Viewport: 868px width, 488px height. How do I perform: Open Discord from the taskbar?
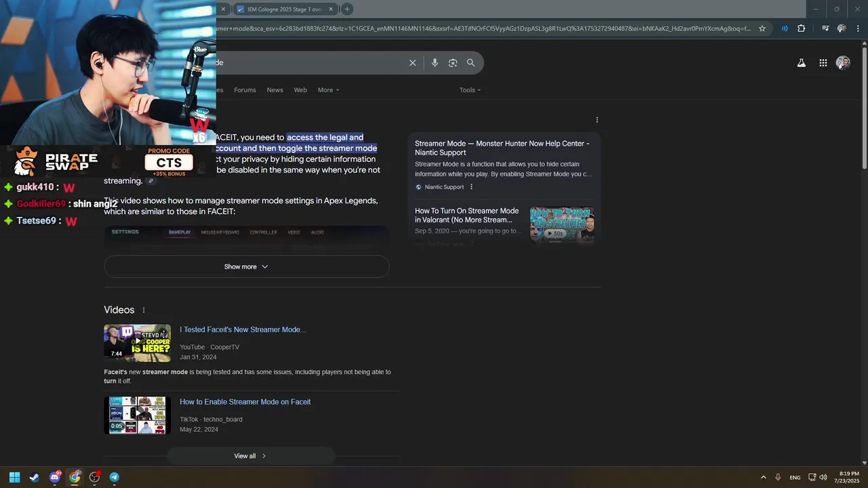click(x=54, y=477)
